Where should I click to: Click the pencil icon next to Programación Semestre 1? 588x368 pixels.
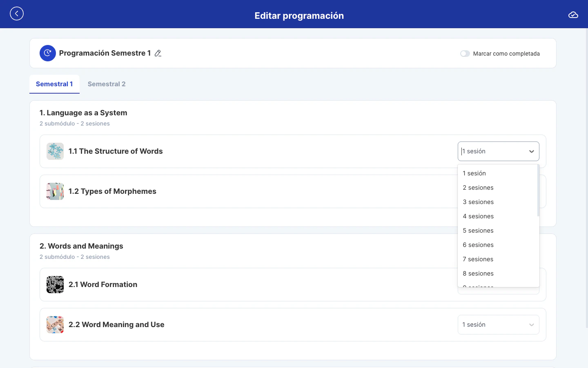pos(158,53)
